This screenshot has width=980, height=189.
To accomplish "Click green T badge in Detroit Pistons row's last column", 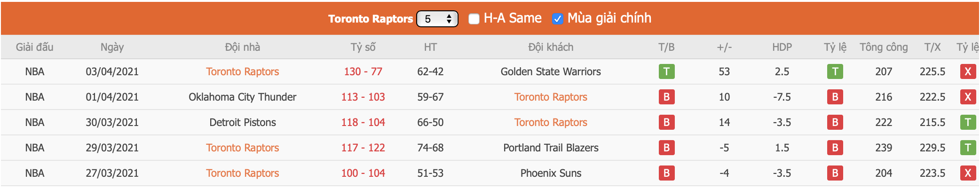I will click(967, 122).
